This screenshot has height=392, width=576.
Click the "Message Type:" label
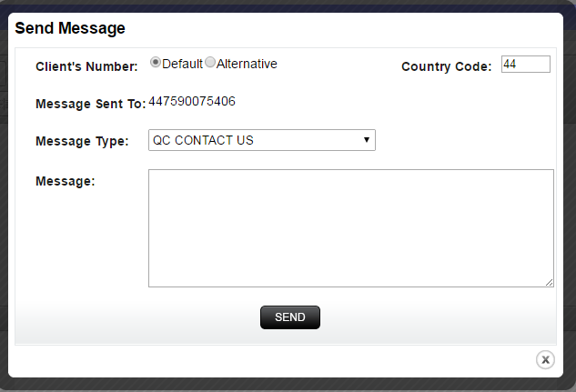pyautogui.click(x=82, y=141)
